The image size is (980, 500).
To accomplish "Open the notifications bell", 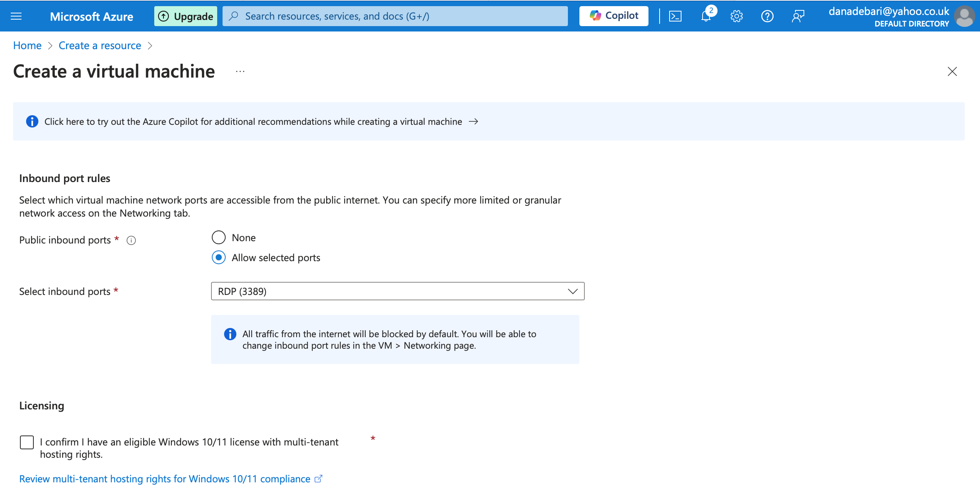I will [x=706, y=16].
